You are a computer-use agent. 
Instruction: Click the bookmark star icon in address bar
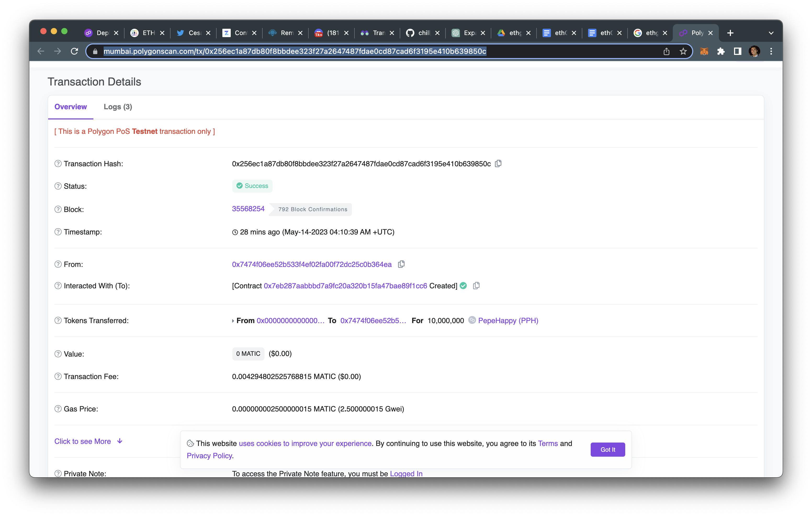click(683, 51)
